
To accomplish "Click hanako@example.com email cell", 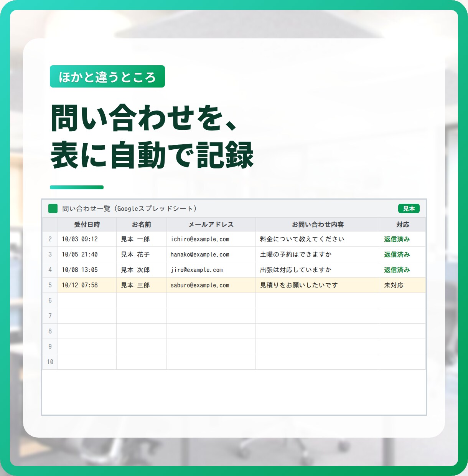I will click(211, 255).
